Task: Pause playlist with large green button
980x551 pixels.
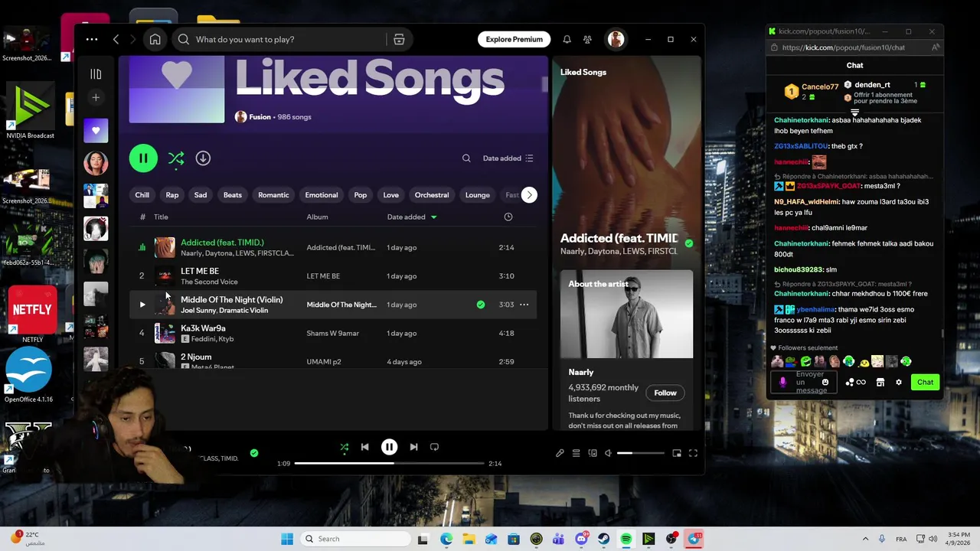Action: coord(143,158)
